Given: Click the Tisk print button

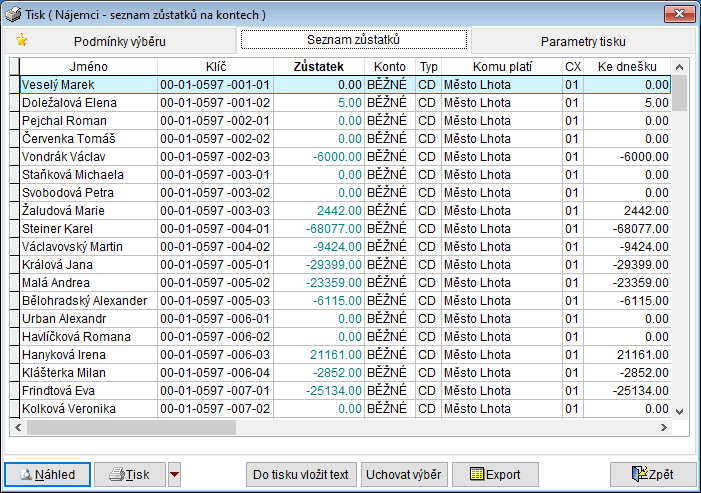Looking at the screenshot, I should click(130, 473).
